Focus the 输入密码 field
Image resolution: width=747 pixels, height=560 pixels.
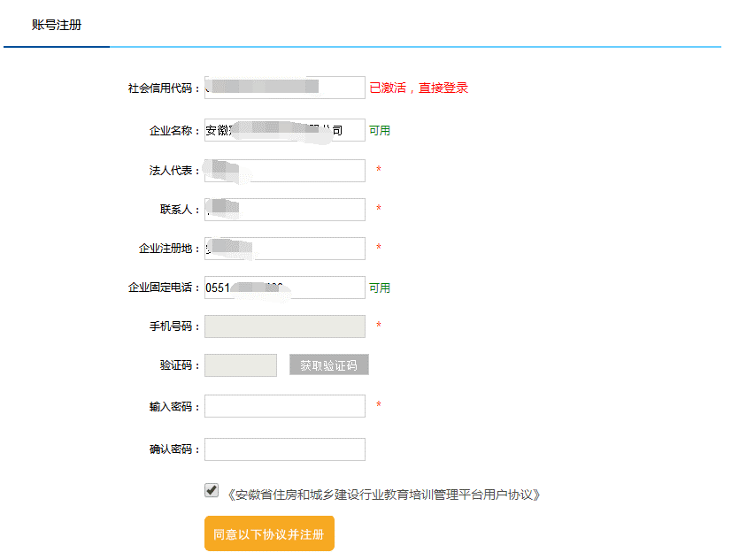[284, 406]
